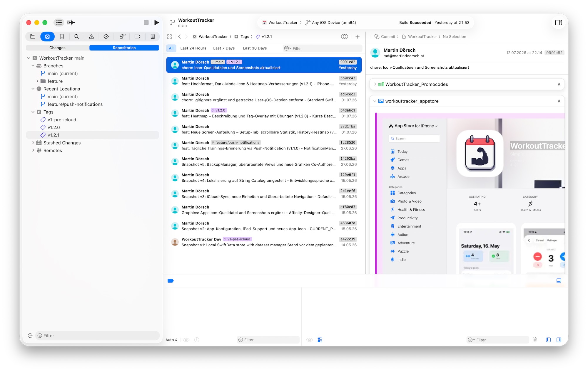Collapse the workouttracker_appstore file
The width and height of the screenshot is (588, 372).
[375, 101]
